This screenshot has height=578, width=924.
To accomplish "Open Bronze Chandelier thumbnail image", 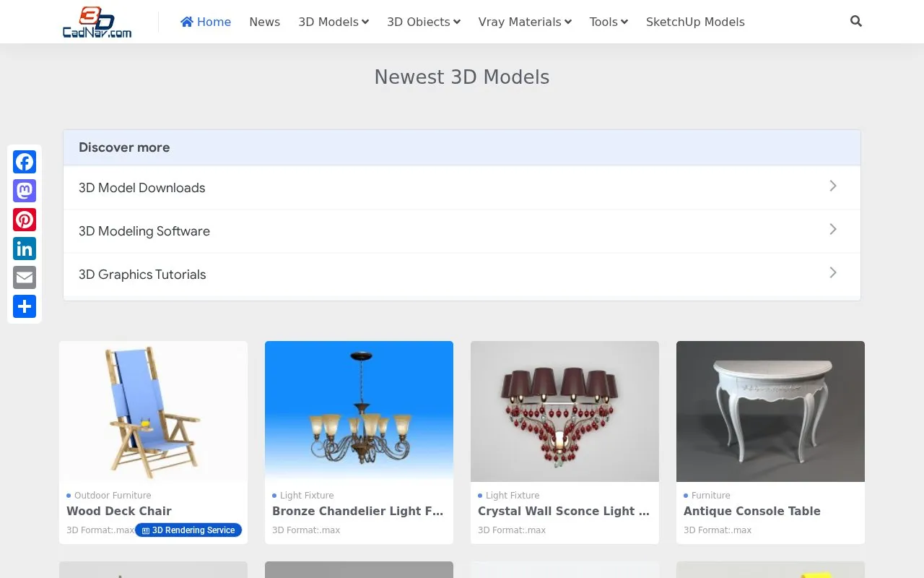I will 359,411.
